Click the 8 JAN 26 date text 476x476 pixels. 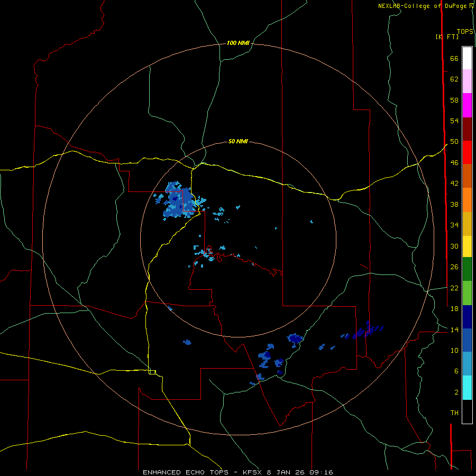tap(286, 472)
